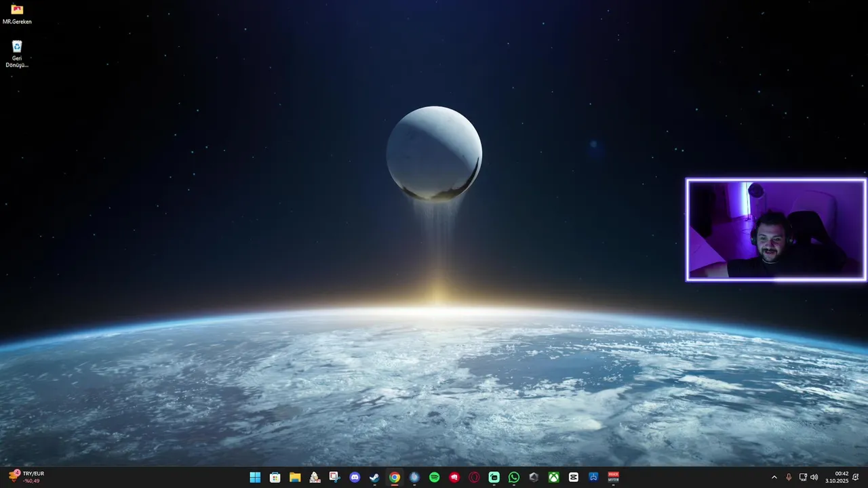Select the Geri Dönüşüm recycle bin icon

pyautogui.click(x=17, y=54)
